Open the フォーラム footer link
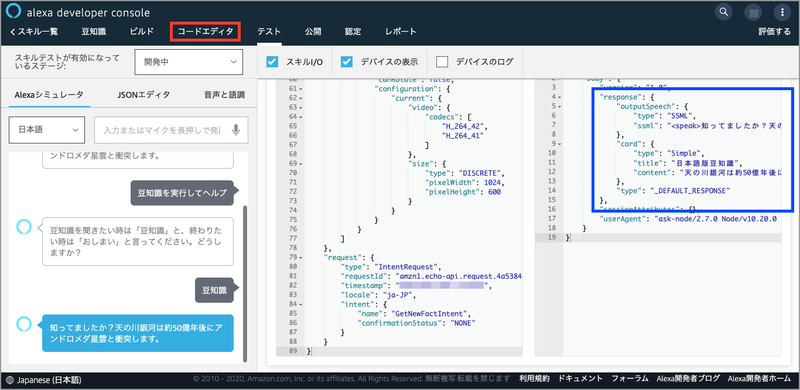This screenshot has height=390, width=800. [630, 378]
